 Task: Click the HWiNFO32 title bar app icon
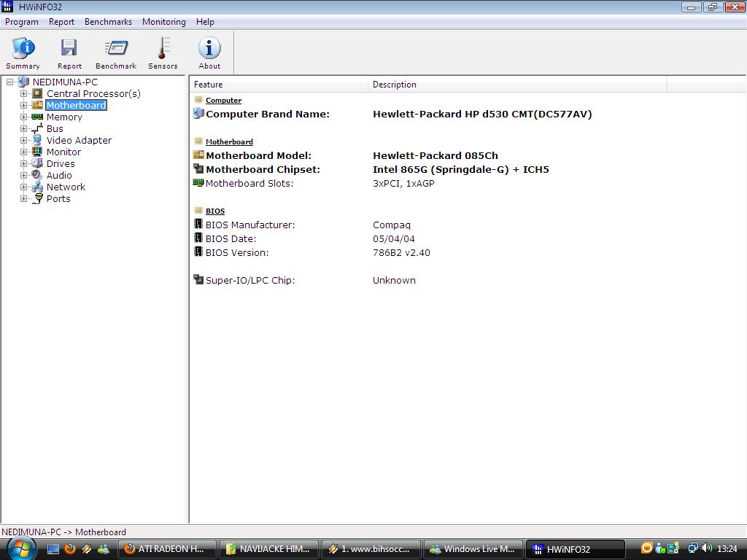[x=7, y=6]
